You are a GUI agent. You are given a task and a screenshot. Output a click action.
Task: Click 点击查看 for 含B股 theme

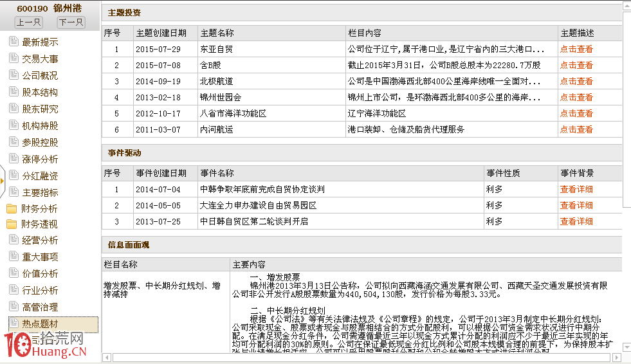576,65
